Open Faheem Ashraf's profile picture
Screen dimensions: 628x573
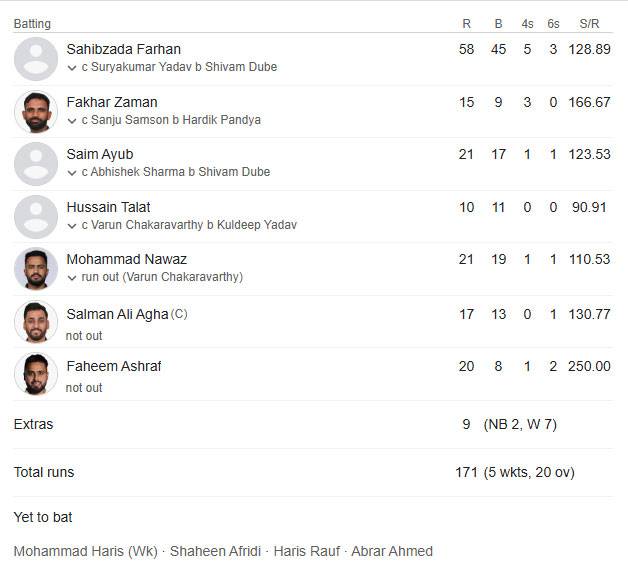(x=36, y=374)
